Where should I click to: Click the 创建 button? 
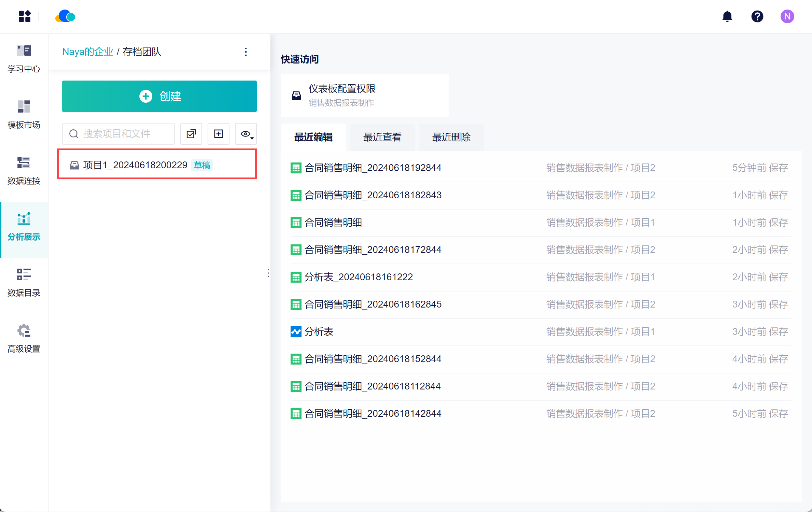click(159, 96)
